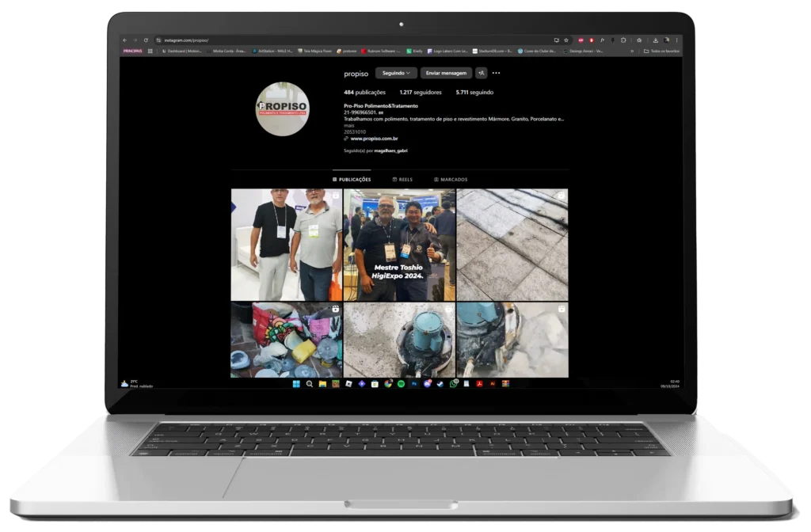The image size is (811, 532).
Task: Expand the bio with the mais link
Action: click(349, 126)
